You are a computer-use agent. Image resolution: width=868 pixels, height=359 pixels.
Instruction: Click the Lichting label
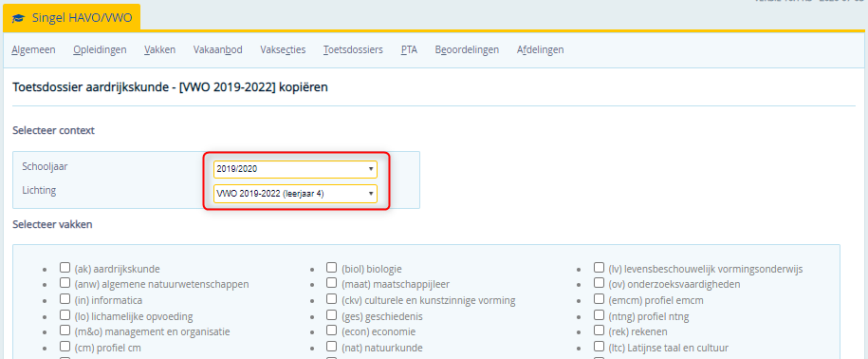[x=39, y=190]
